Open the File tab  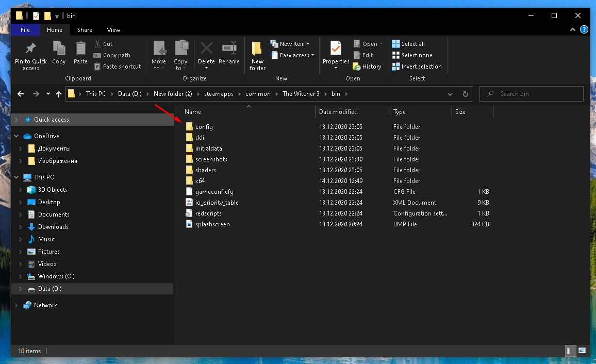(x=25, y=30)
